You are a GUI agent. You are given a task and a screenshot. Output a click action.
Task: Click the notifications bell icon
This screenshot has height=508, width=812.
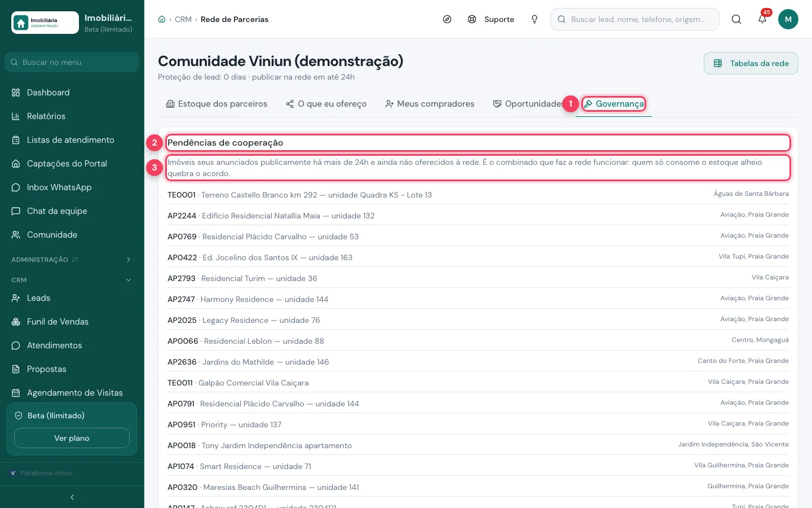click(762, 19)
